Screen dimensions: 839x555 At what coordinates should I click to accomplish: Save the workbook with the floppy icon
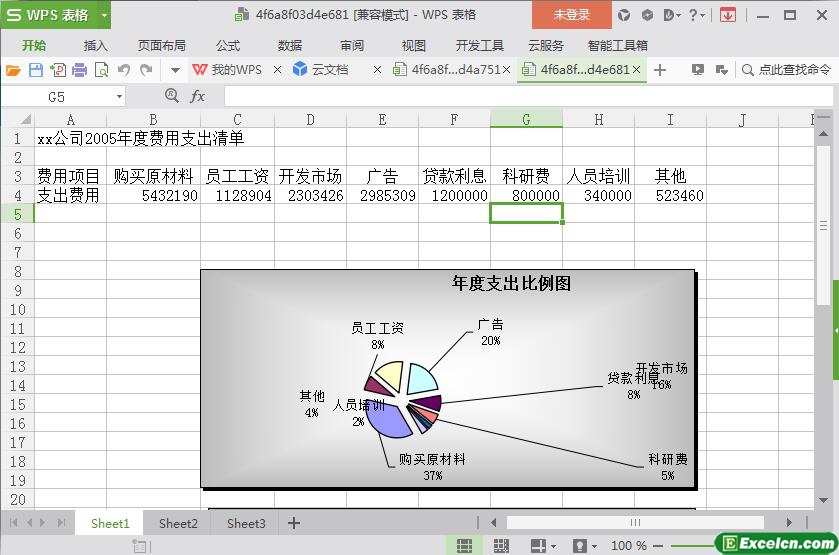pos(35,70)
